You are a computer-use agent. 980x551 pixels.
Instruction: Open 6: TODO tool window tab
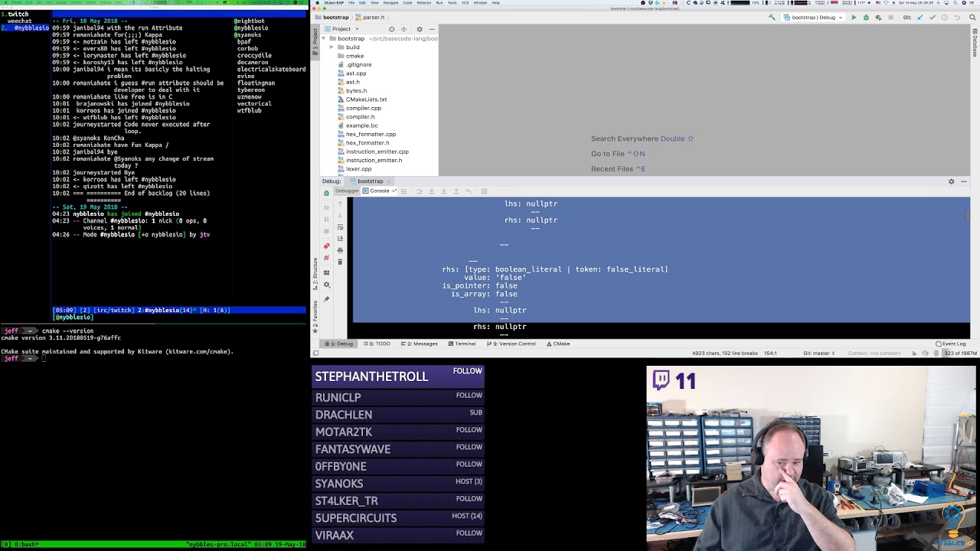(x=377, y=344)
